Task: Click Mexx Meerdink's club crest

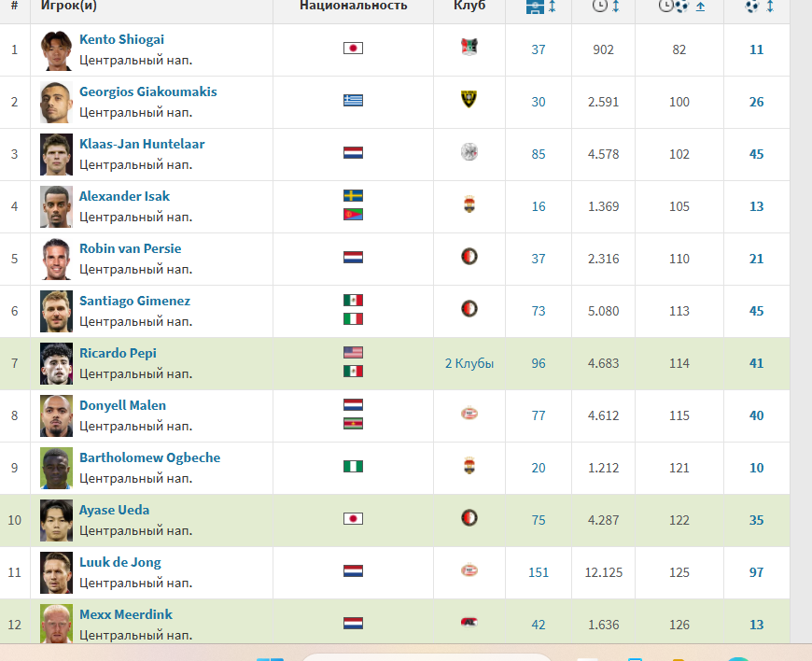Action: coord(469,623)
